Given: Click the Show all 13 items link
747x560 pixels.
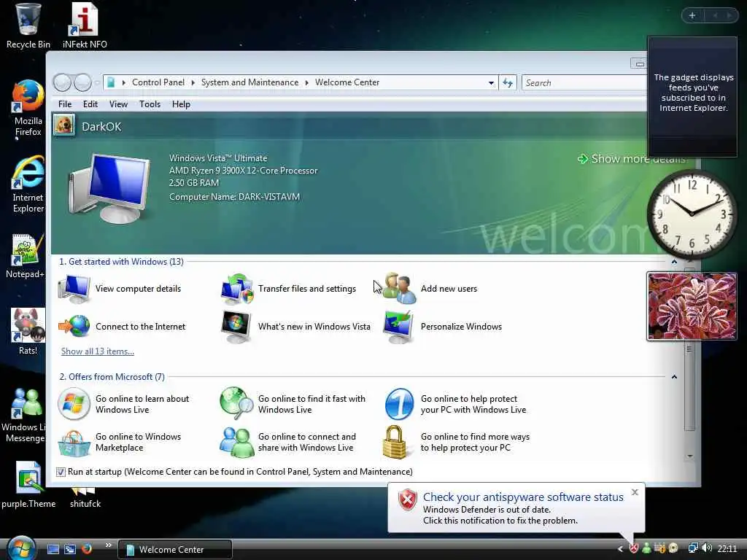Looking at the screenshot, I should (x=98, y=351).
